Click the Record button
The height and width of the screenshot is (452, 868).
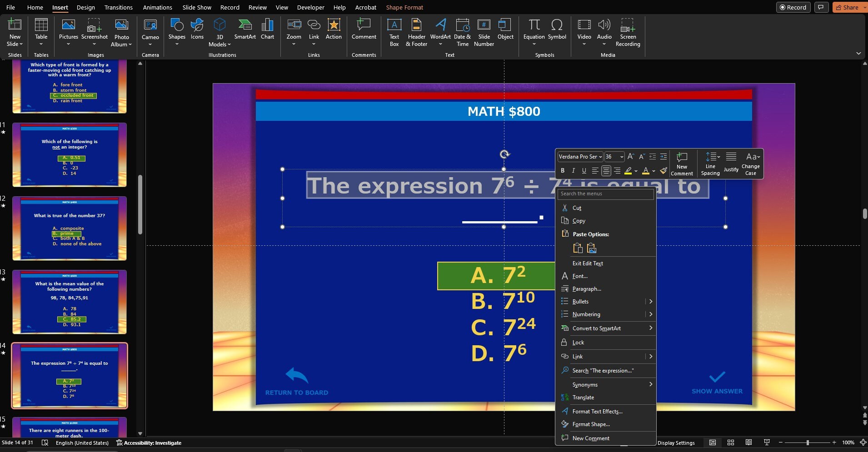pyautogui.click(x=793, y=7)
